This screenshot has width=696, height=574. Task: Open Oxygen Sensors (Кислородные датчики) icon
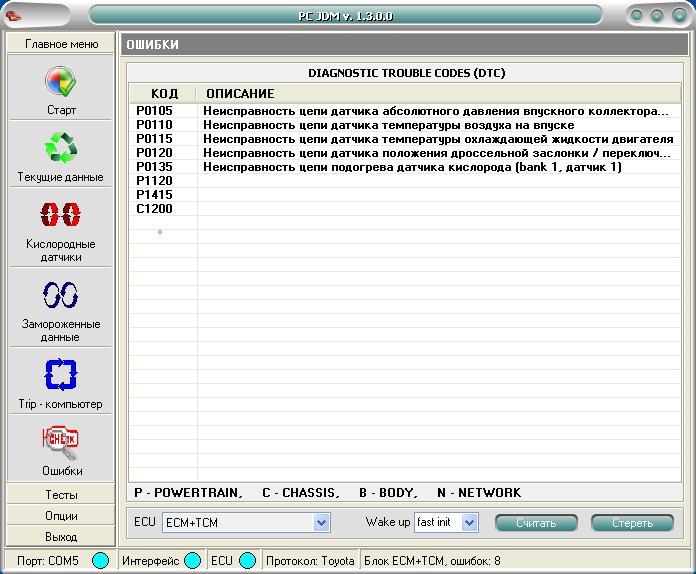(61, 215)
